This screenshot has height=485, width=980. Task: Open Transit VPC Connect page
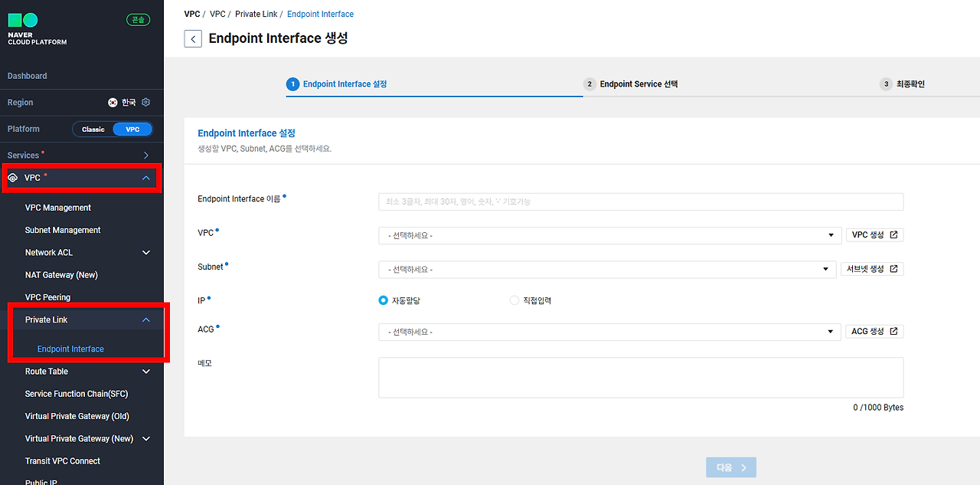coord(63,461)
